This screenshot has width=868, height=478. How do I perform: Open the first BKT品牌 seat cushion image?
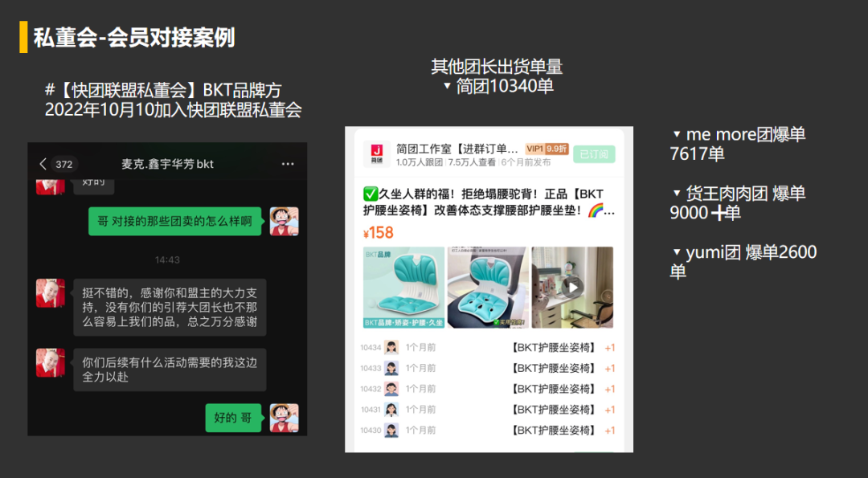(403, 287)
